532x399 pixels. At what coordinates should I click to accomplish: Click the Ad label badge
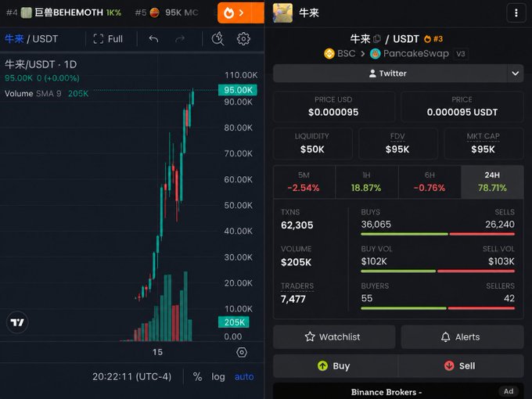click(509, 391)
